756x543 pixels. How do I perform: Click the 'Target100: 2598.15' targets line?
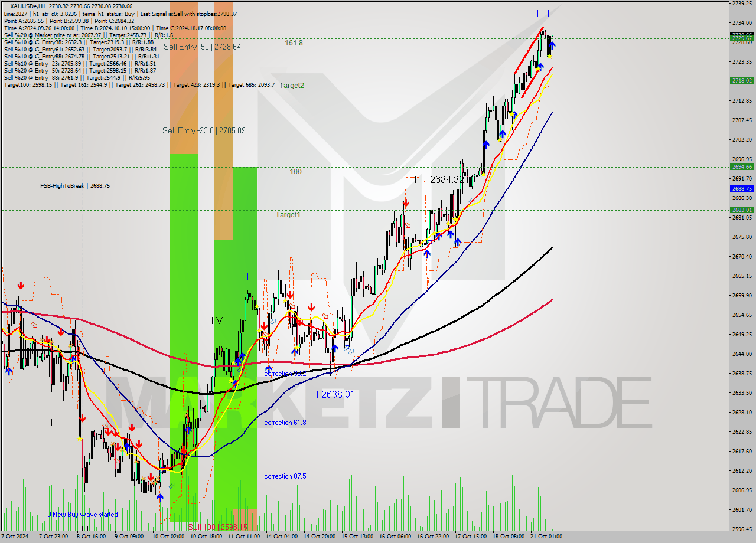point(139,84)
